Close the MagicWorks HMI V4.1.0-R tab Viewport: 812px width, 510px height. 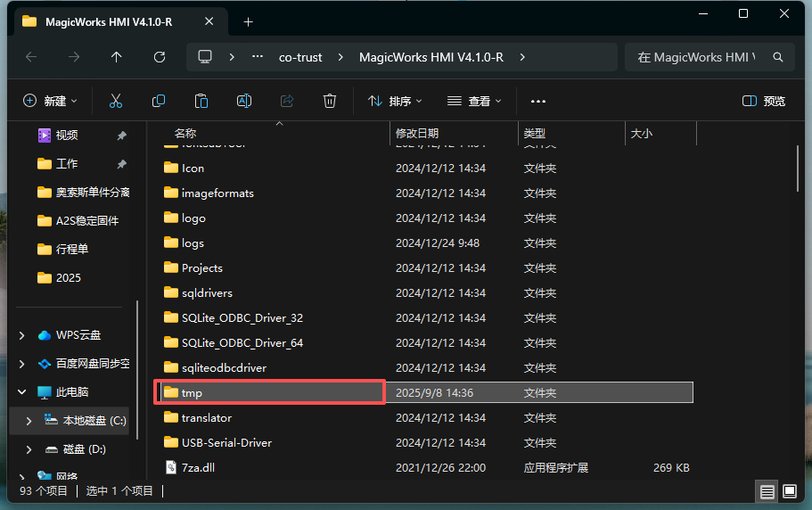[209, 21]
